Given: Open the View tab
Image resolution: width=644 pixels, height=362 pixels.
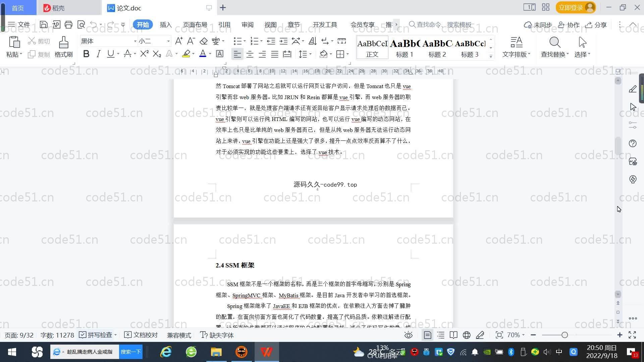Looking at the screenshot, I should coord(271,25).
